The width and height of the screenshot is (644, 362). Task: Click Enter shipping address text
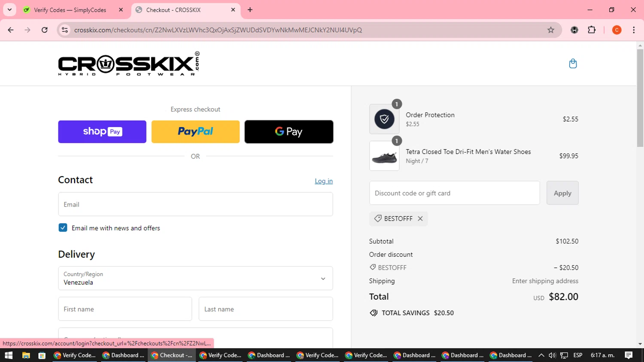pos(545,281)
